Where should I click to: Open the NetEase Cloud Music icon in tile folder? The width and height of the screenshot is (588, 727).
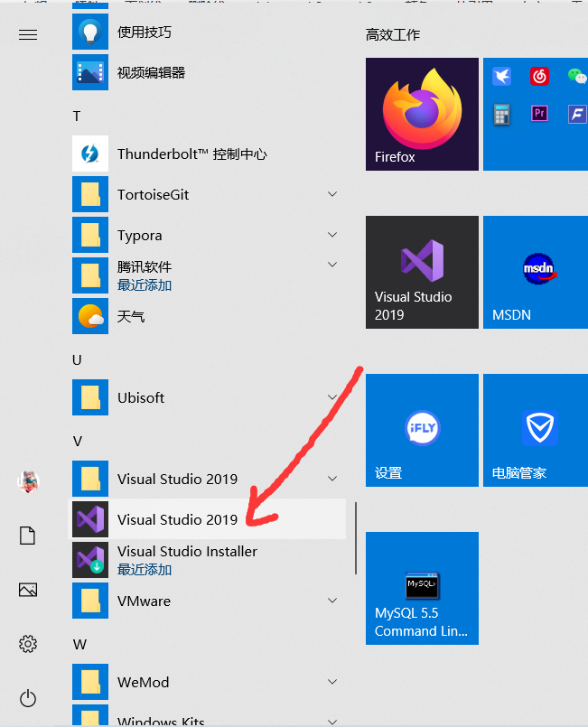(x=539, y=76)
